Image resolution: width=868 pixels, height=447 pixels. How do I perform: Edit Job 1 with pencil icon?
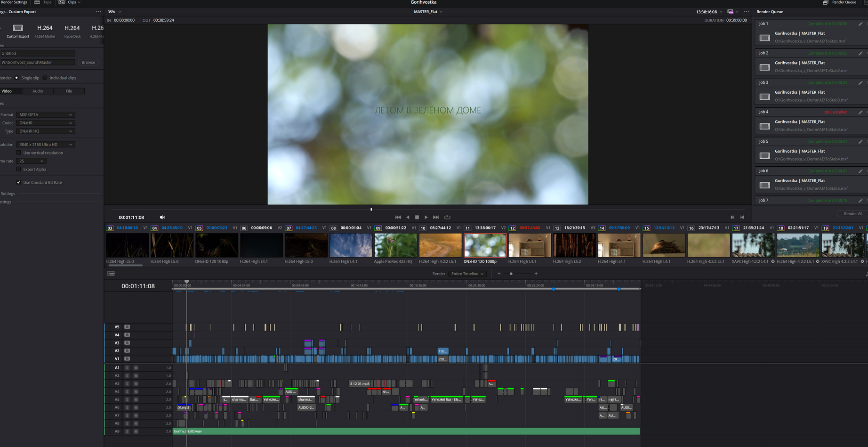click(x=860, y=24)
